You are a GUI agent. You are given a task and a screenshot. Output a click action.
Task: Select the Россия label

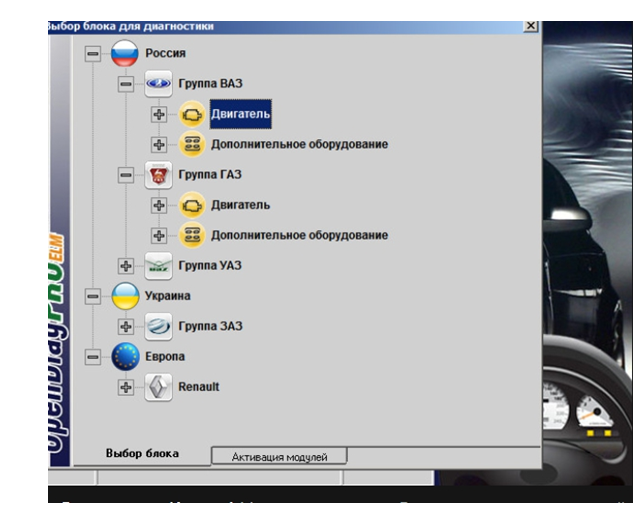pos(166,53)
